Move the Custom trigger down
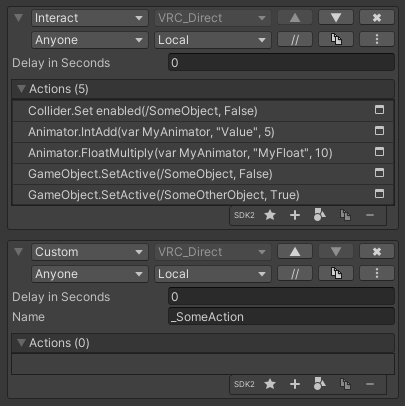 tap(336, 252)
